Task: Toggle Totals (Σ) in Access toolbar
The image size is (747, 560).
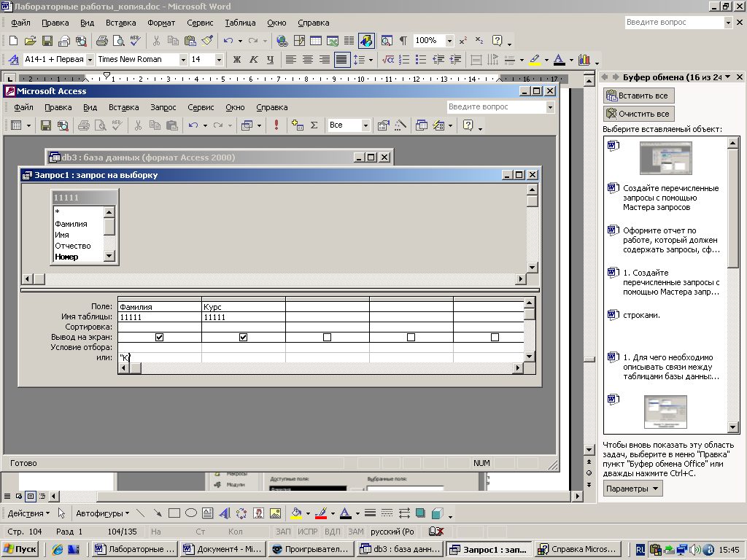Action: click(x=314, y=125)
